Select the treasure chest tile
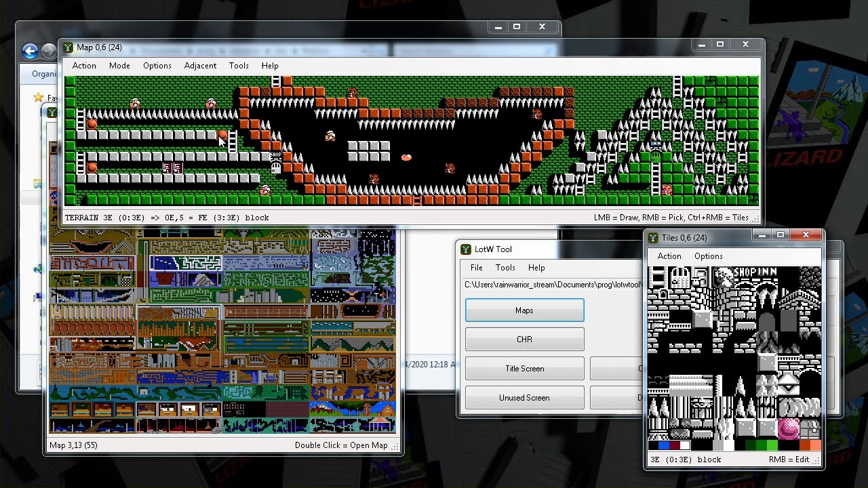 pos(810,428)
